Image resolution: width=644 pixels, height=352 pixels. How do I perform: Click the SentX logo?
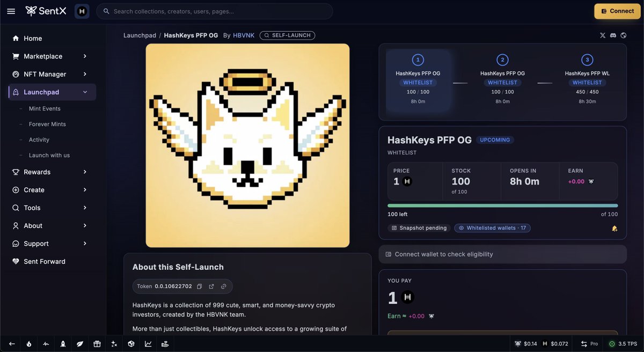point(46,11)
